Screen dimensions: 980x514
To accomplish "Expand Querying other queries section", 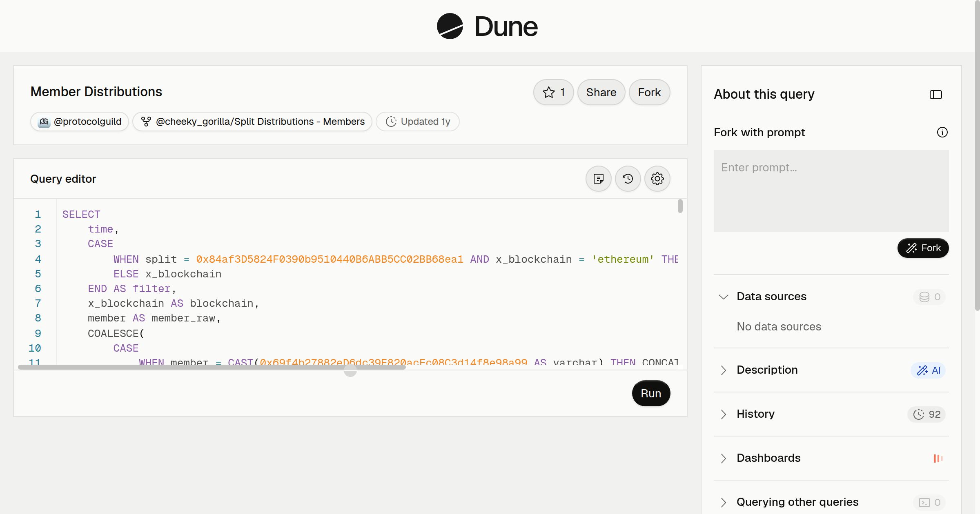I will pyautogui.click(x=723, y=502).
